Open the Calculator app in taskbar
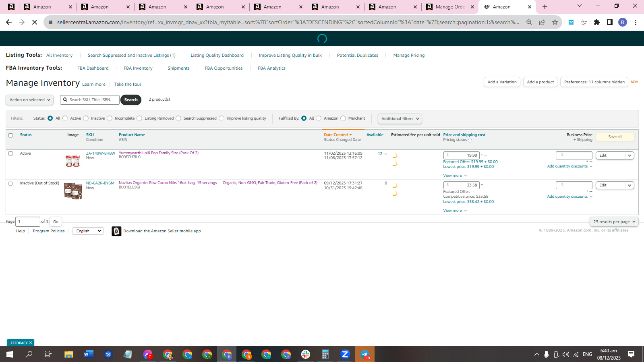 tap(325, 354)
